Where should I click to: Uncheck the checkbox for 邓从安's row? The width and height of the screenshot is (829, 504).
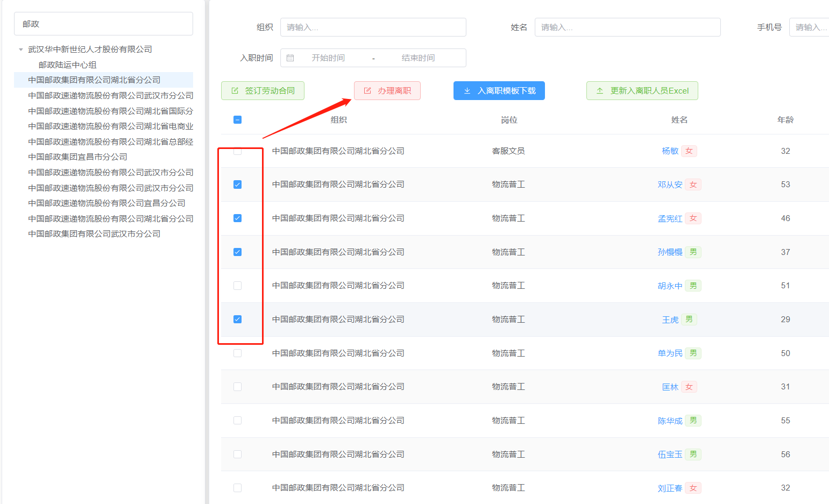pos(237,184)
